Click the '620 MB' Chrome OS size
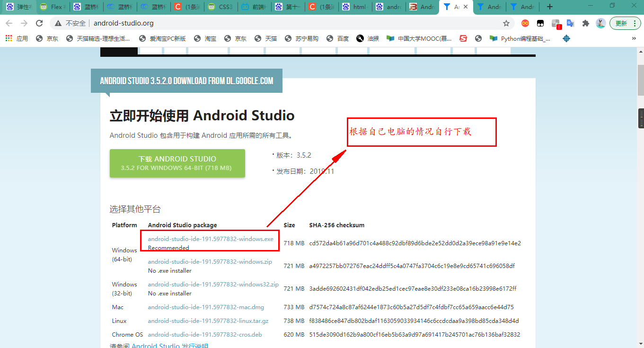 tap(294, 335)
